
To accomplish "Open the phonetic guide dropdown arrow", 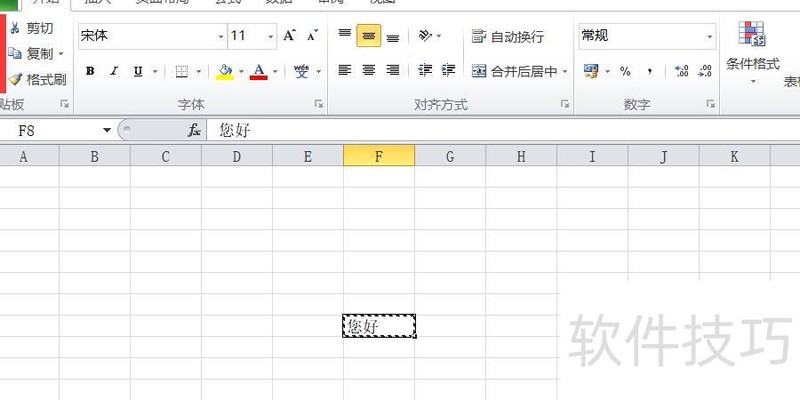I will coord(318,71).
